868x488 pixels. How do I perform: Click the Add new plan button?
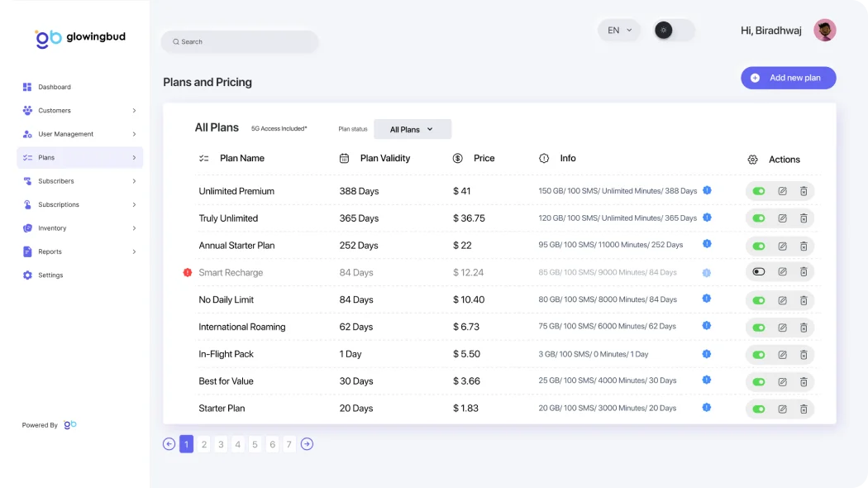[788, 78]
